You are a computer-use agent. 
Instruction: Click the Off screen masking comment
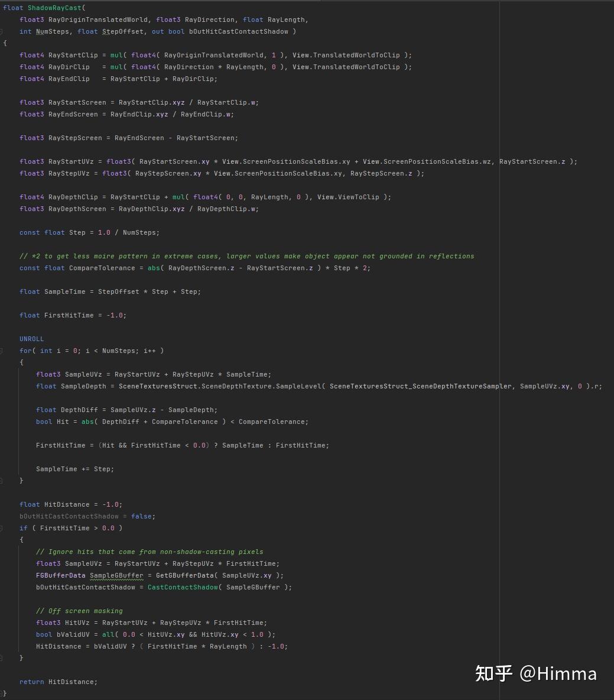tap(79, 611)
